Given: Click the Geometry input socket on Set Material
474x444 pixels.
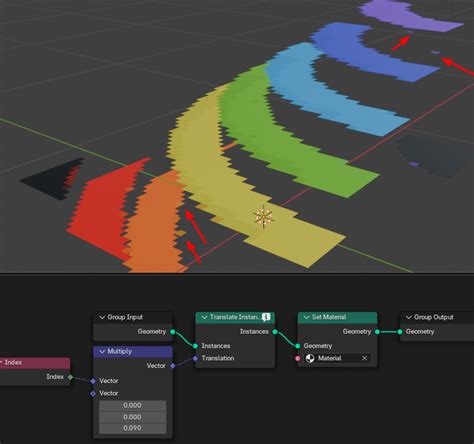Looking at the screenshot, I should pyautogui.click(x=298, y=346).
